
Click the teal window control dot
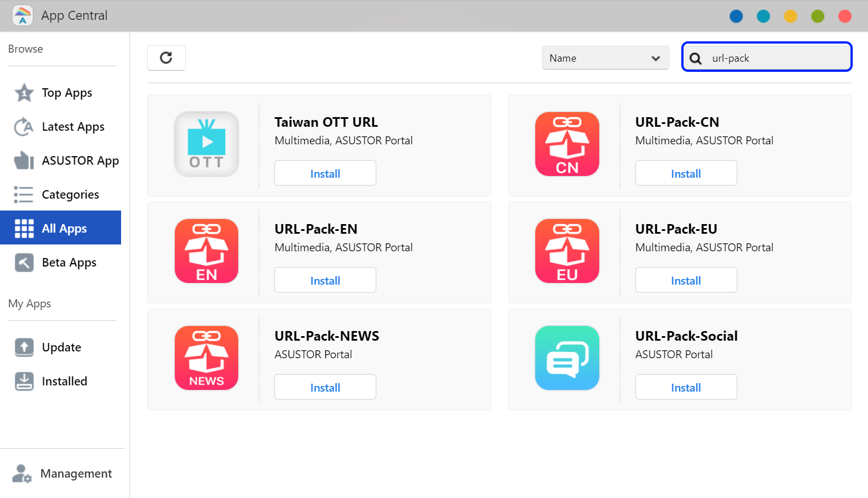pyautogui.click(x=763, y=16)
